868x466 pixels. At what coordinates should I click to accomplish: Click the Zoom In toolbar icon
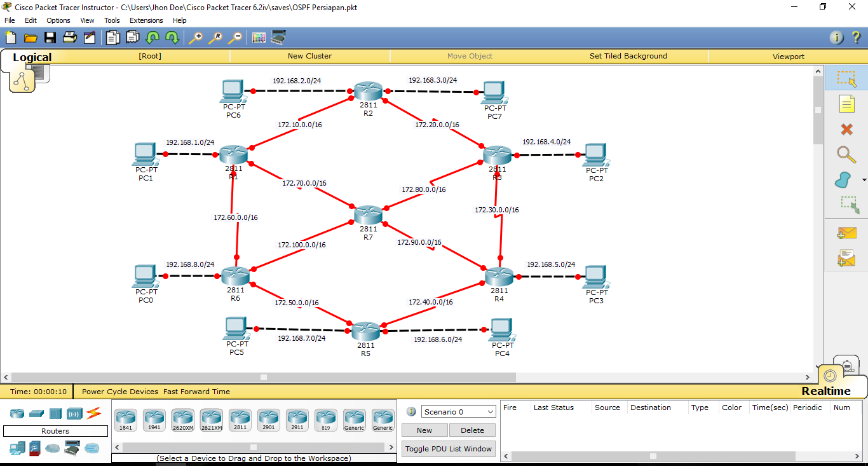pyautogui.click(x=196, y=37)
